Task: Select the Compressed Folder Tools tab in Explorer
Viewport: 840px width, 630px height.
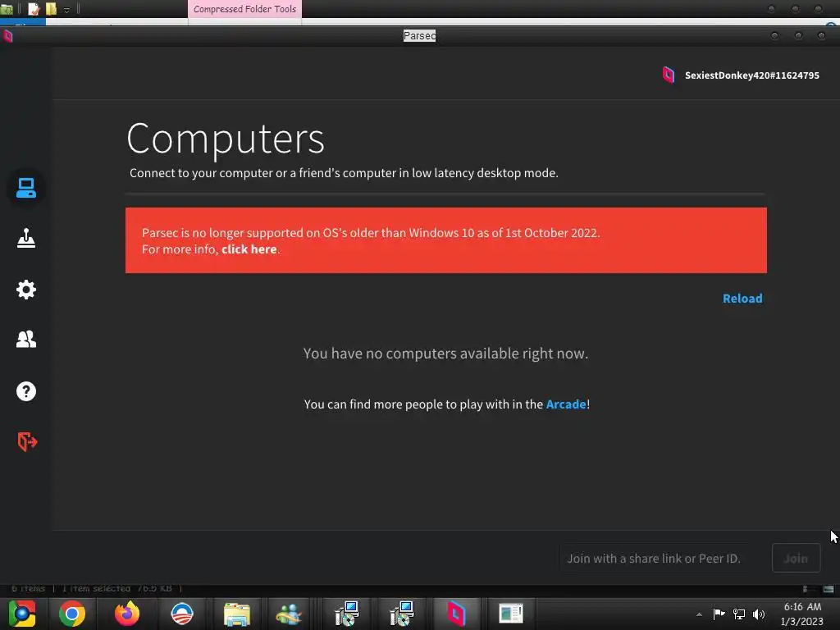Action: pyautogui.click(x=244, y=9)
